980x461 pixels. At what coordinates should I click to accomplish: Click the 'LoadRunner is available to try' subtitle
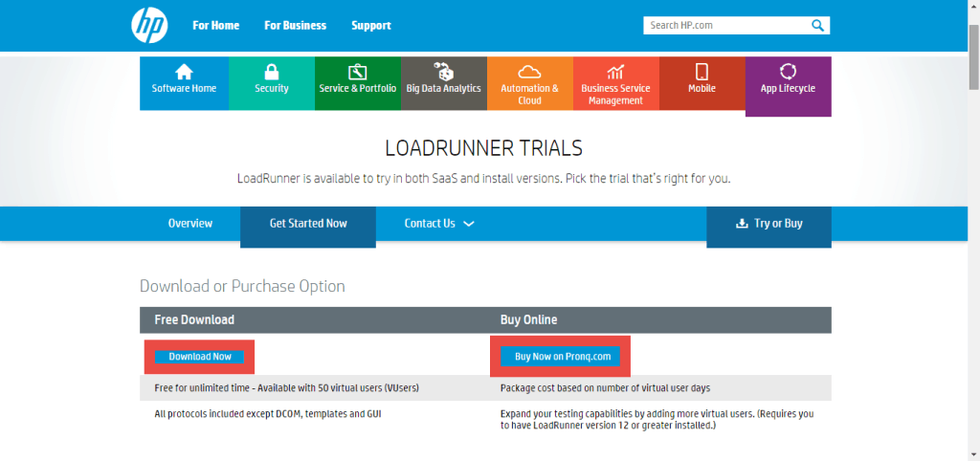pyautogui.click(x=483, y=178)
